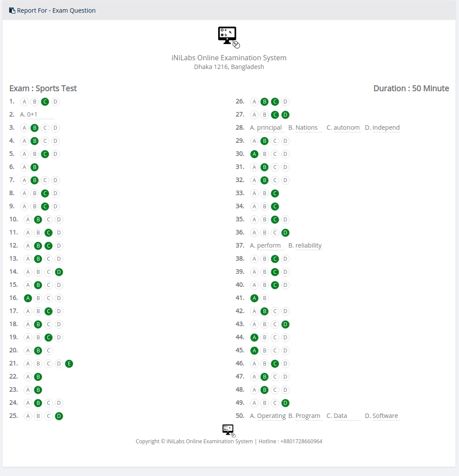Image resolution: width=459 pixels, height=476 pixels.
Task: Select option A for question 16
Action: pyautogui.click(x=28, y=298)
